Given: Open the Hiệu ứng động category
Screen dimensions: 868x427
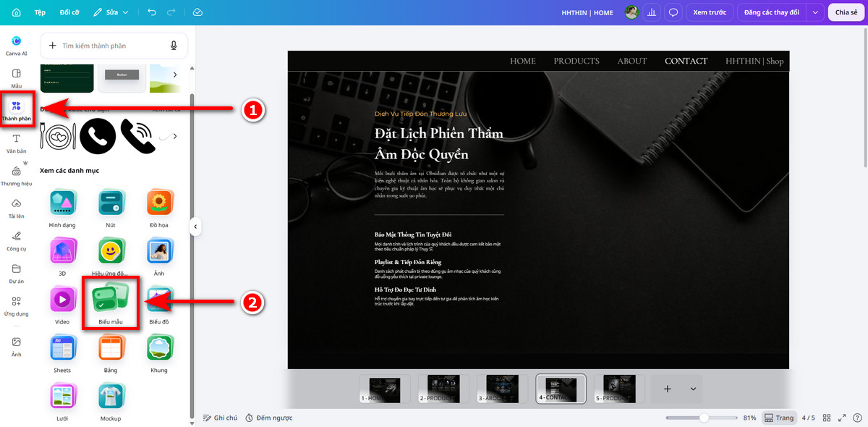Looking at the screenshot, I should [110, 258].
